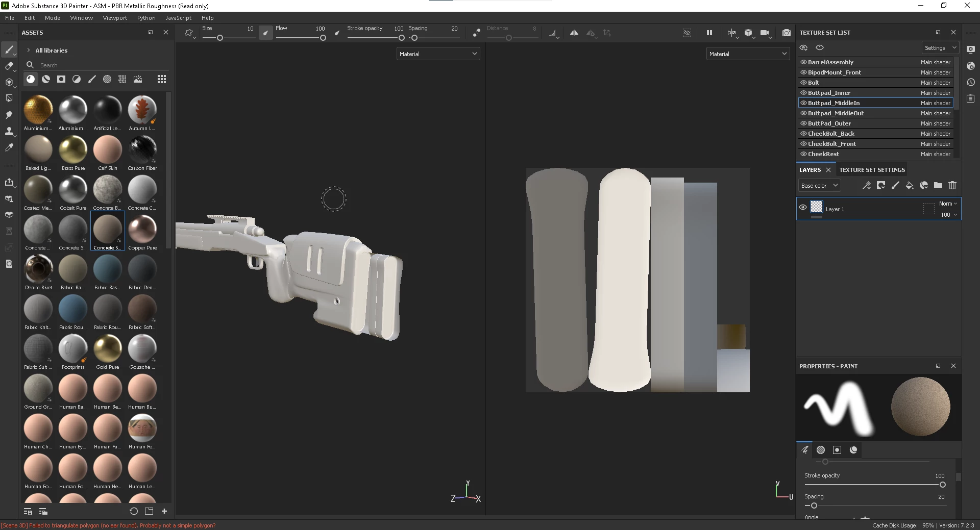980x530 pixels.
Task: Filter assets by Smart materials
Action: (46, 79)
